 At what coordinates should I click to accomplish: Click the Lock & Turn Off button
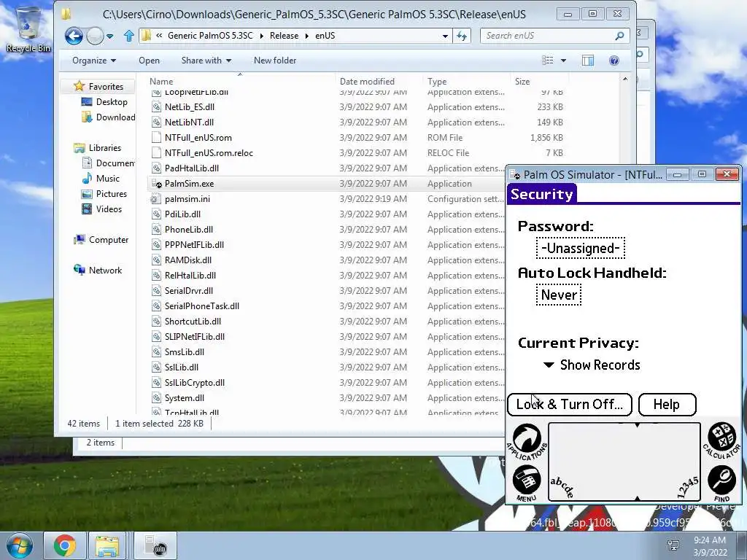click(x=570, y=404)
